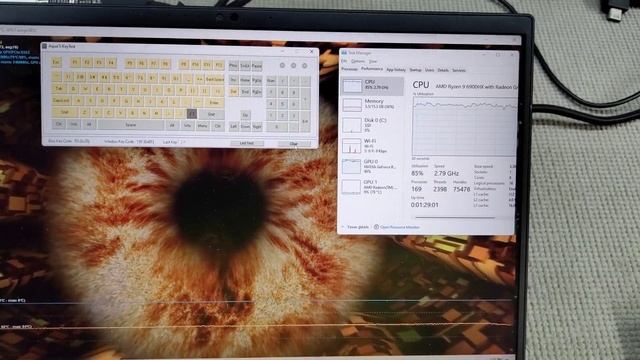Image resolution: width=640 pixels, height=360 pixels.
Task: Click the F1 key on the virtual keyboard
Action: (76, 62)
